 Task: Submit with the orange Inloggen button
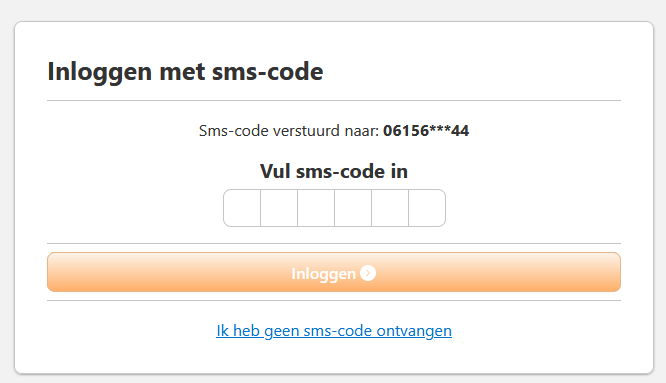point(334,272)
